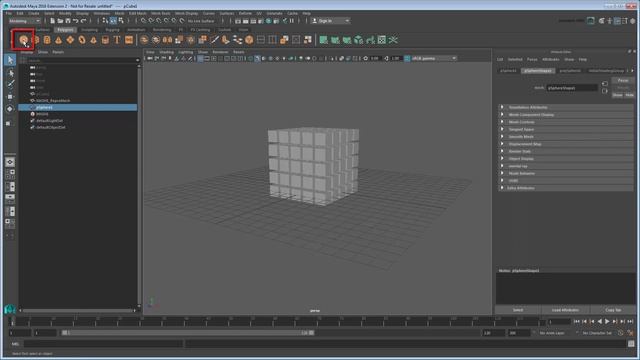Activate the Move tool in the toolbox

pos(10,97)
